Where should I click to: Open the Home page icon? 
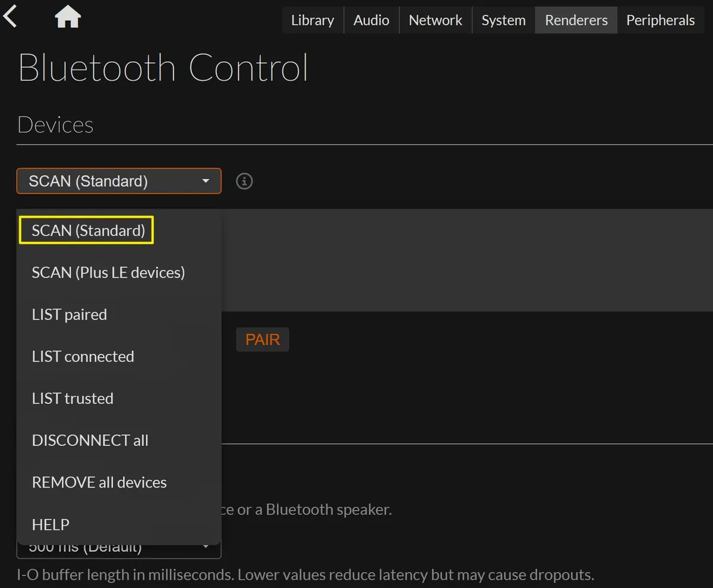click(x=68, y=17)
